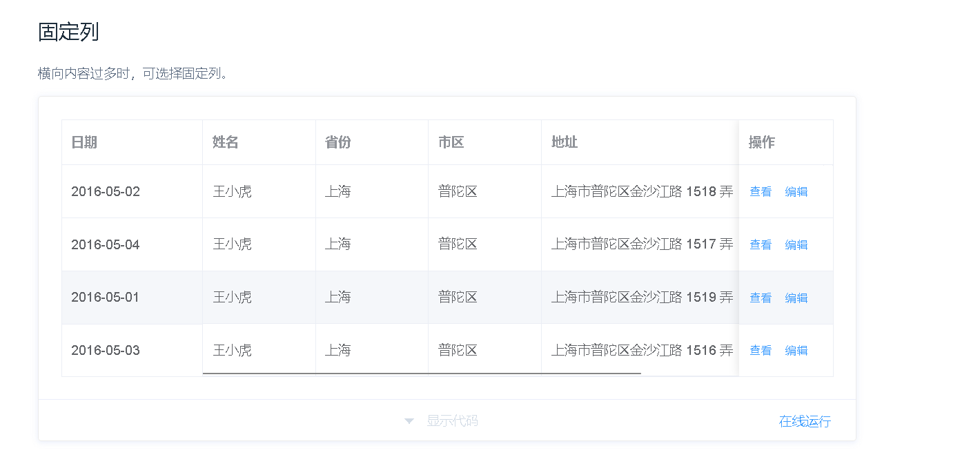The width and height of the screenshot is (980, 455).
Task: Click 编辑 link in the 2016-05-04 row
Action: point(796,244)
